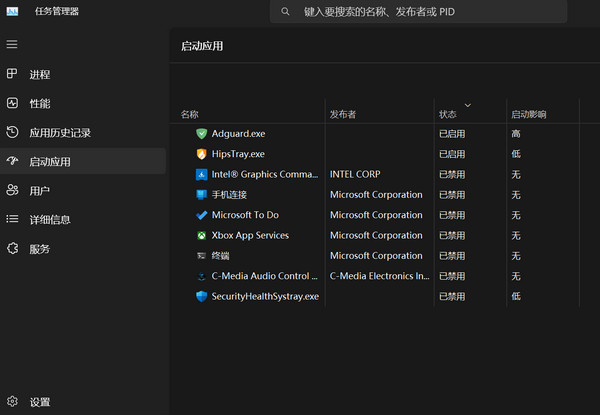Open the 详细信息 page

[83, 219]
